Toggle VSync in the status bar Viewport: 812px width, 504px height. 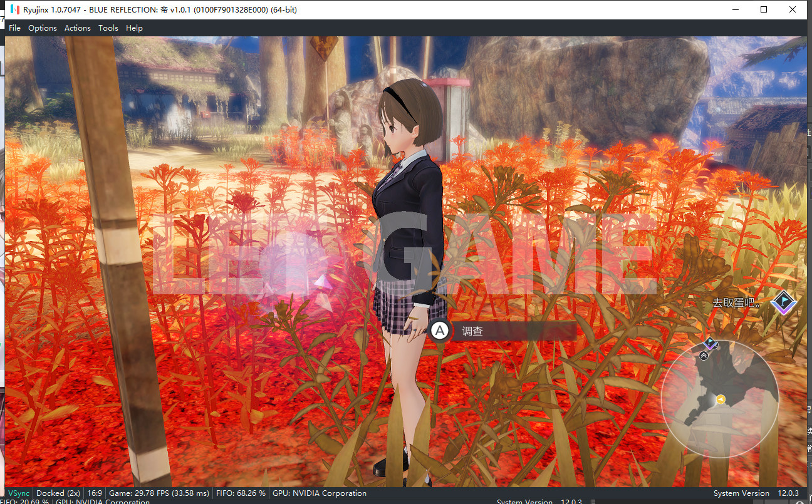click(x=18, y=493)
